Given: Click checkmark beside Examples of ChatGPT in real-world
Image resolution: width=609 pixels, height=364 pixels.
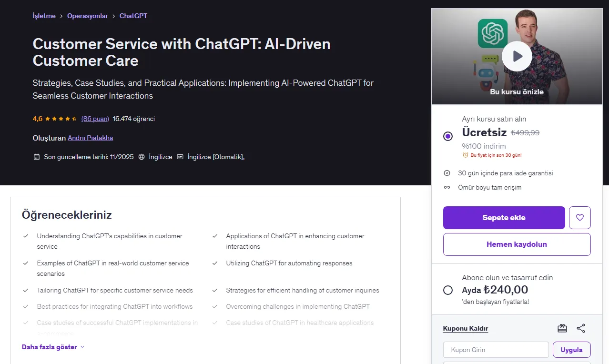Looking at the screenshot, I should pos(25,263).
